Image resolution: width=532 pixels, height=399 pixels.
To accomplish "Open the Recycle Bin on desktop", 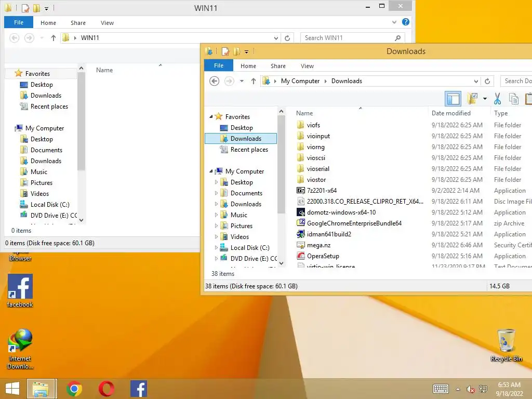I will (506, 345).
